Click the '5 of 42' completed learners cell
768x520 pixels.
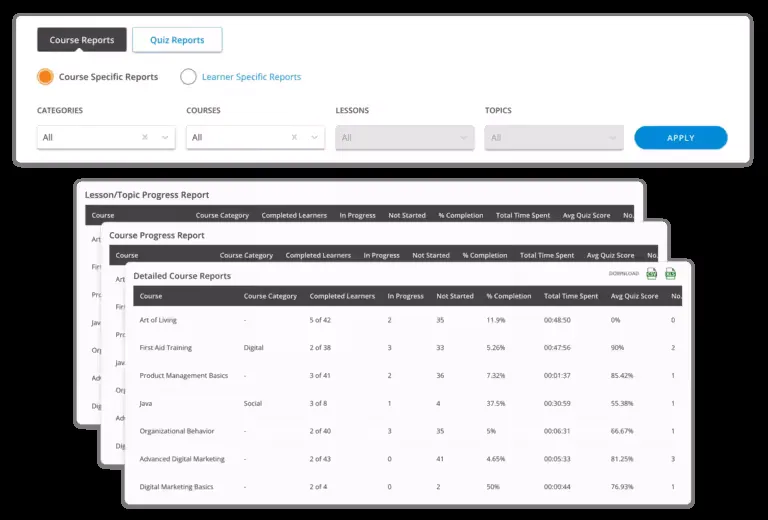pos(320,320)
